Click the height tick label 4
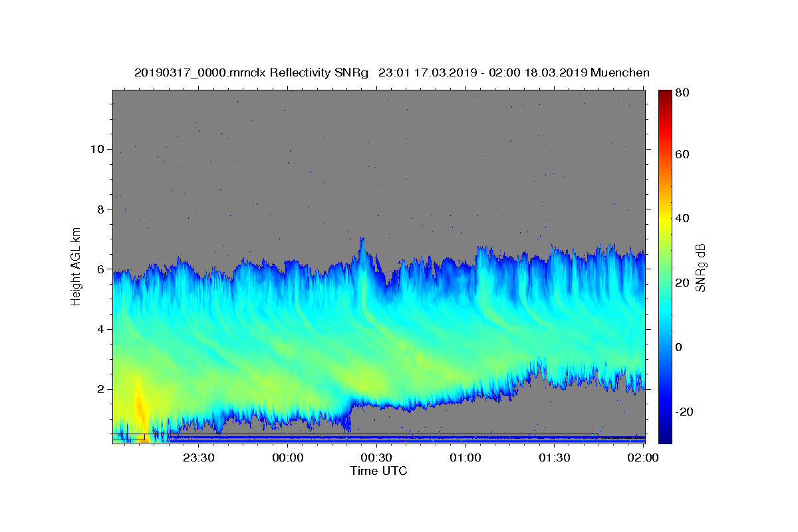Screen dimensions: 798x532 click(x=100, y=329)
